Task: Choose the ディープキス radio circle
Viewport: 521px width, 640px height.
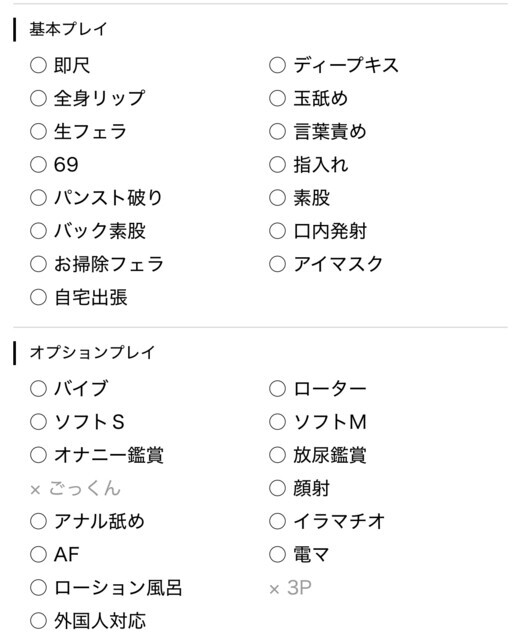Action: (277, 65)
